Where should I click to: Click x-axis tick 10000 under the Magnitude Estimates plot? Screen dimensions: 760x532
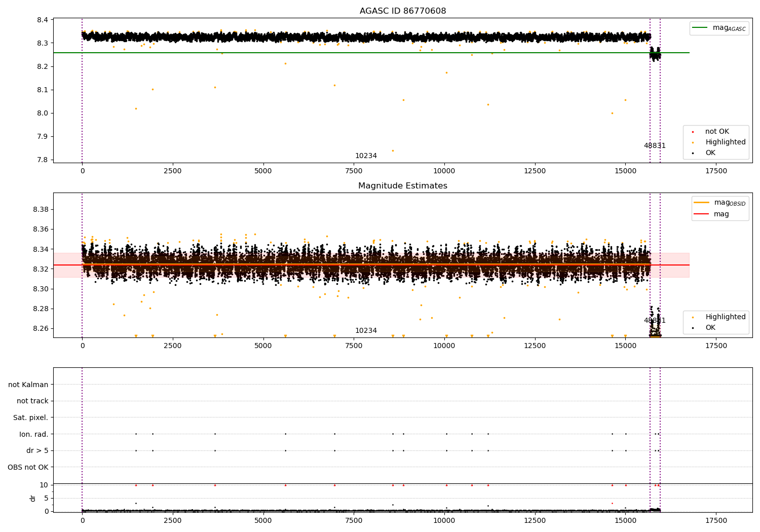click(444, 346)
